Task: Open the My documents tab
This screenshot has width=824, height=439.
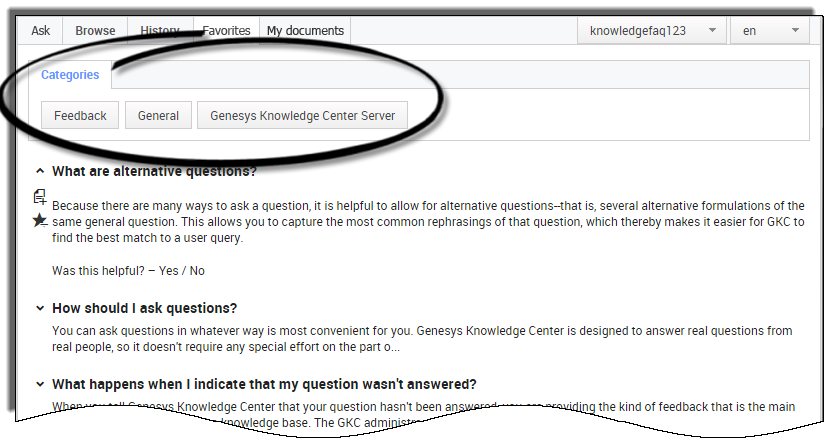Action: (x=305, y=31)
